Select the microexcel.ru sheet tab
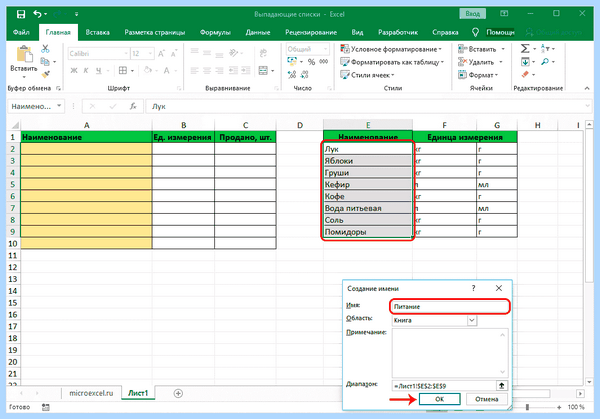Image resolution: width=600 pixels, height=419 pixels. [x=91, y=393]
